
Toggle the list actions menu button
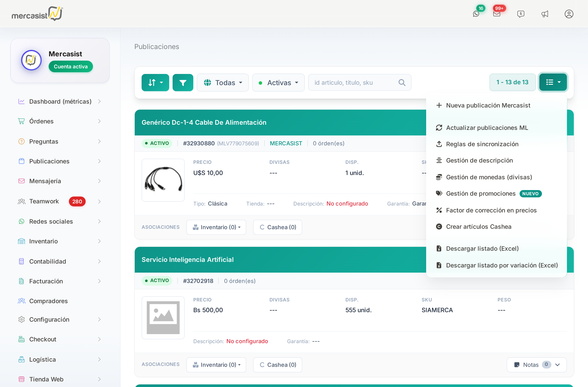pyautogui.click(x=553, y=82)
